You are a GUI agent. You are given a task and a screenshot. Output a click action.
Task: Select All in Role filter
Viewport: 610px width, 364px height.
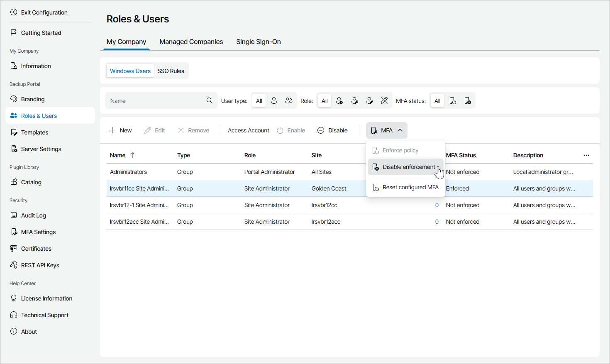[x=325, y=101]
